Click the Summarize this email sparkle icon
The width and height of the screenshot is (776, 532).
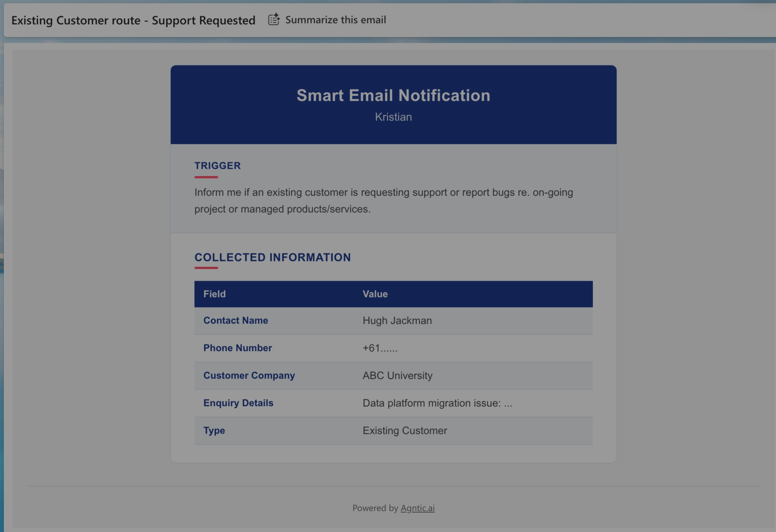point(274,19)
